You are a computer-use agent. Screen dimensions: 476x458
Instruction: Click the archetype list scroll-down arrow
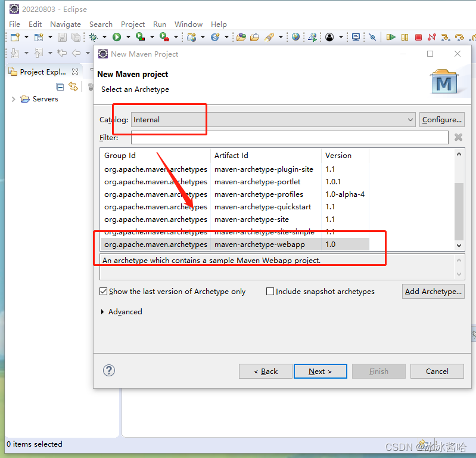459,246
